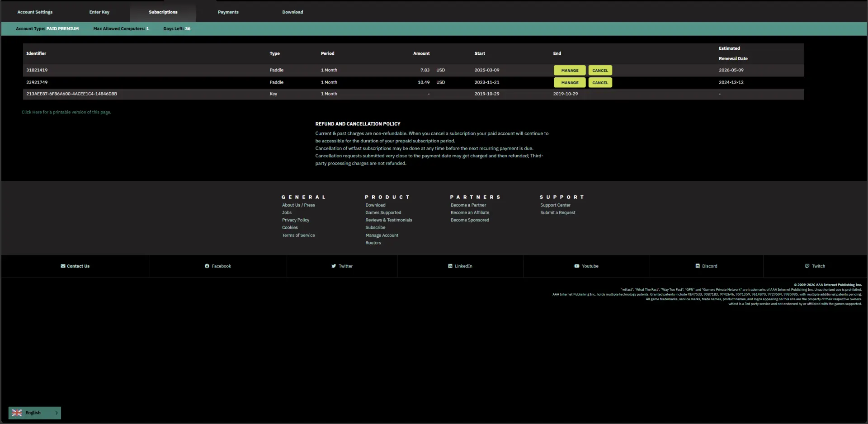
Task: Open the Privacy Policy footer link
Action: click(x=296, y=220)
